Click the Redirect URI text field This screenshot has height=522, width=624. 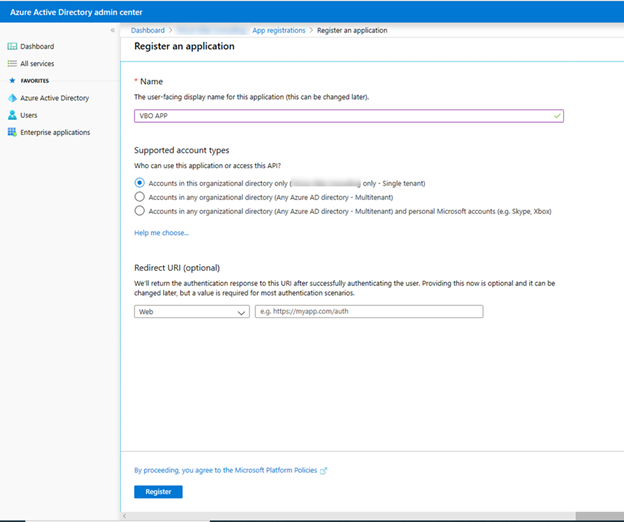point(369,312)
